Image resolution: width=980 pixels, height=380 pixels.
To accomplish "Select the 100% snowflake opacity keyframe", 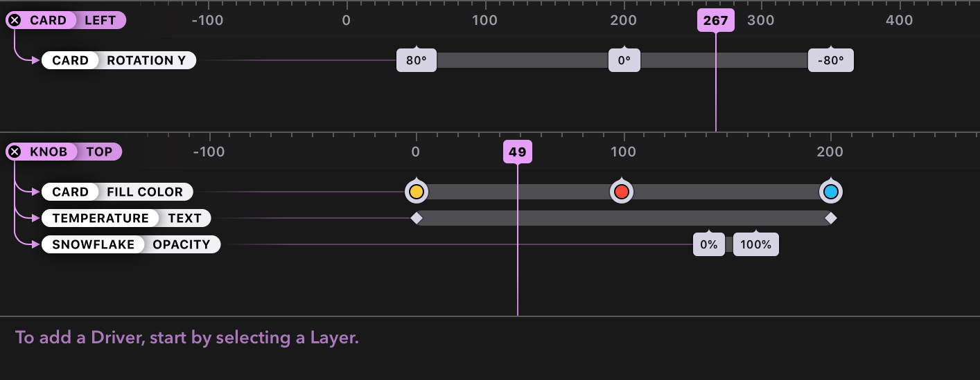I will (756, 244).
